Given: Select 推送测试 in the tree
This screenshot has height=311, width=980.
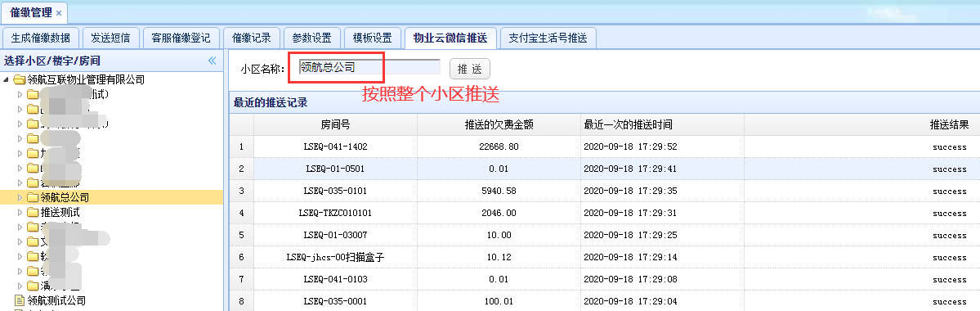Looking at the screenshot, I should click(x=60, y=212).
